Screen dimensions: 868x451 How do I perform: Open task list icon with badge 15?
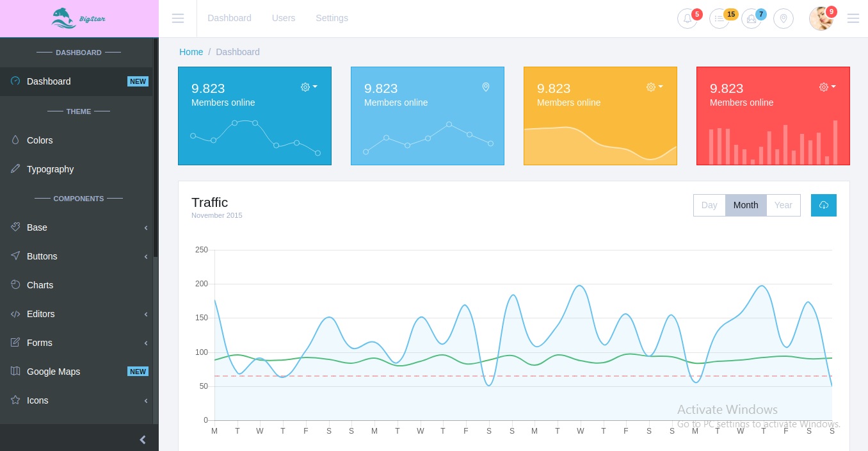coord(719,19)
